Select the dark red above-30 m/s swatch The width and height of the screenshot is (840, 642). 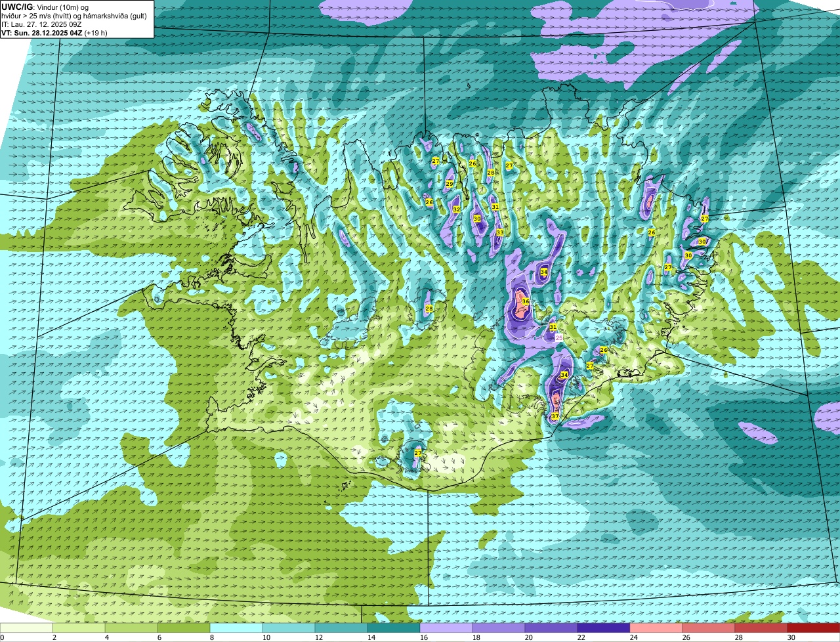814,628
